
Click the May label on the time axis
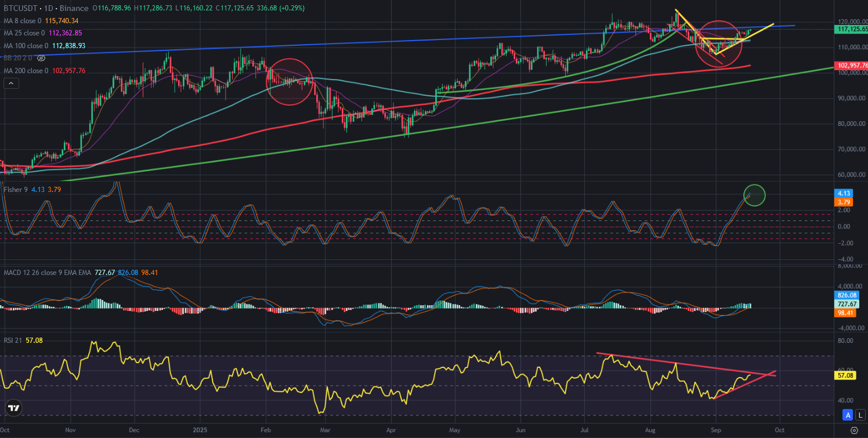click(x=454, y=430)
